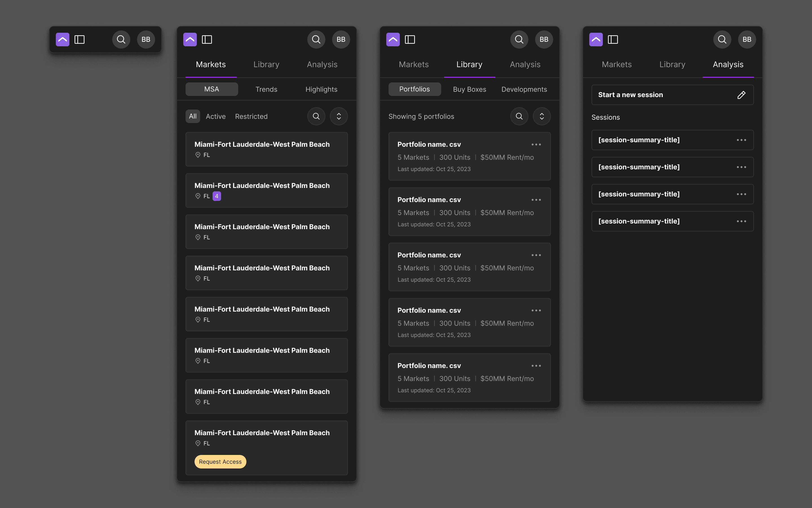
Task: Select the Markets tab in the Markets panel
Action: click(211, 65)
